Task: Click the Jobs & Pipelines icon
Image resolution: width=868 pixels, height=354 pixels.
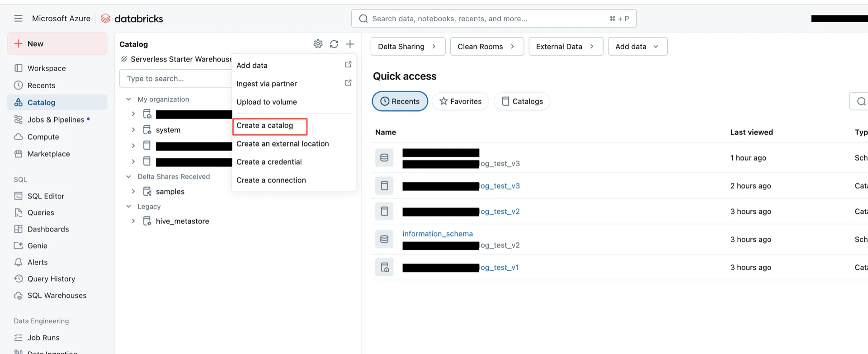Action: click(18, 119)
